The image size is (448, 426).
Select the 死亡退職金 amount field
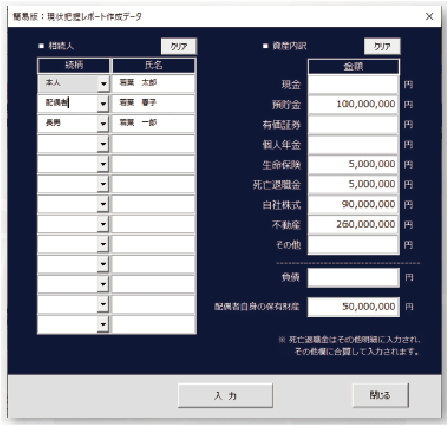tap(353, 184)
